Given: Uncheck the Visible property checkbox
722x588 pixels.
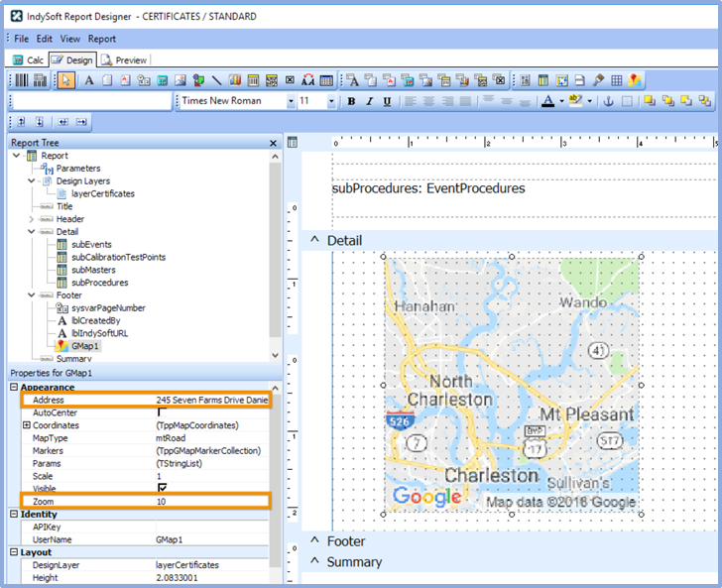Looking at the screenshot, I should click(x=162, y=488).
